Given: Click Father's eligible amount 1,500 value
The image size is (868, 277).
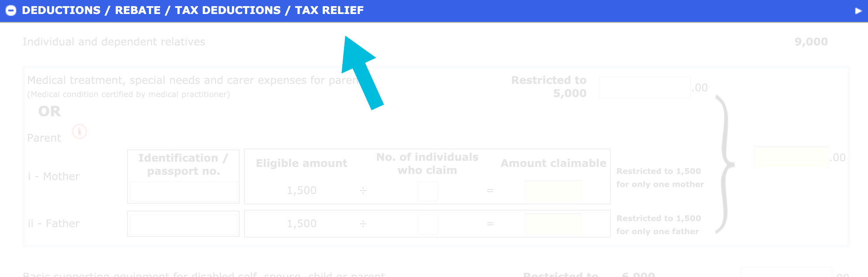Looking at the screenshot, I should click(x=302, y=224).
